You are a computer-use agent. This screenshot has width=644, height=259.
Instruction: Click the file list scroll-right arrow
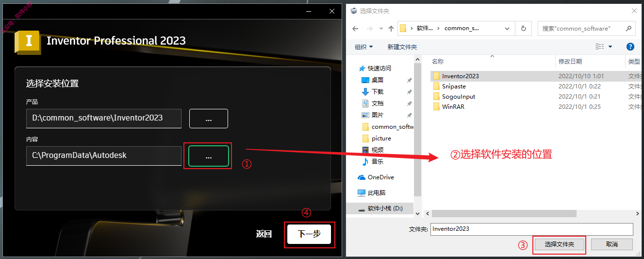[x=638, y=213]
